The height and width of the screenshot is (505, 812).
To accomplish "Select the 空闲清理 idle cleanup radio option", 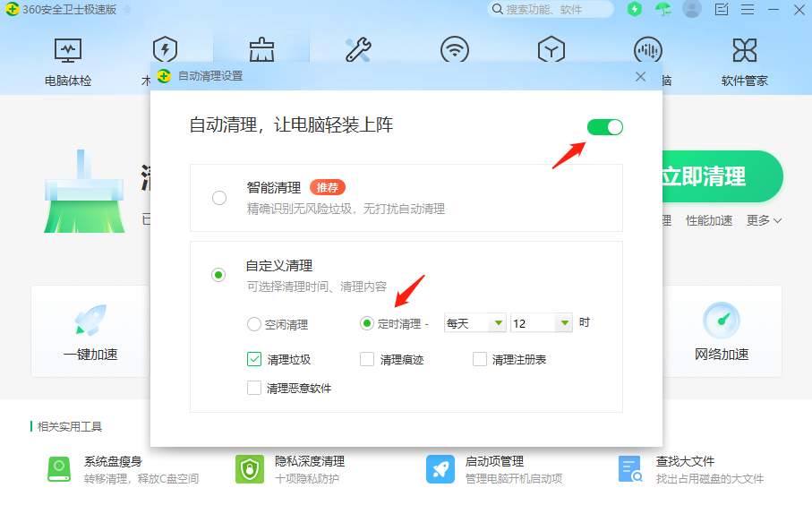I will coord(254,324).
